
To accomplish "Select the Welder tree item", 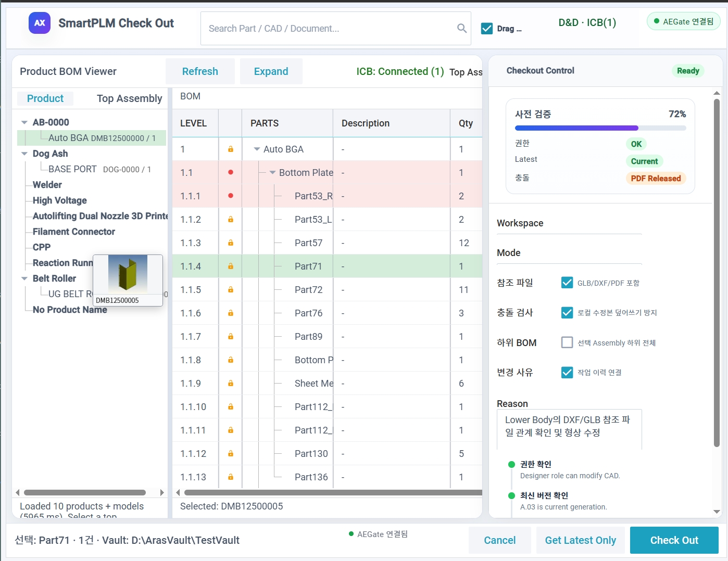I will (47, 185).
